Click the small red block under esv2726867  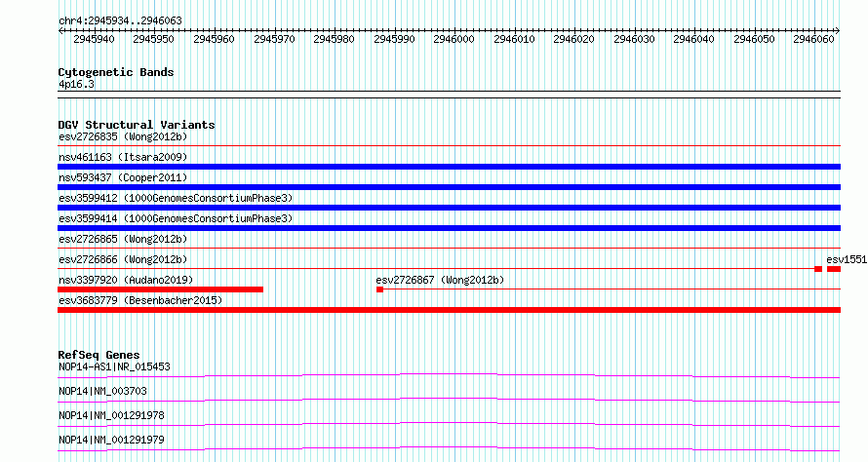point(379,289)
